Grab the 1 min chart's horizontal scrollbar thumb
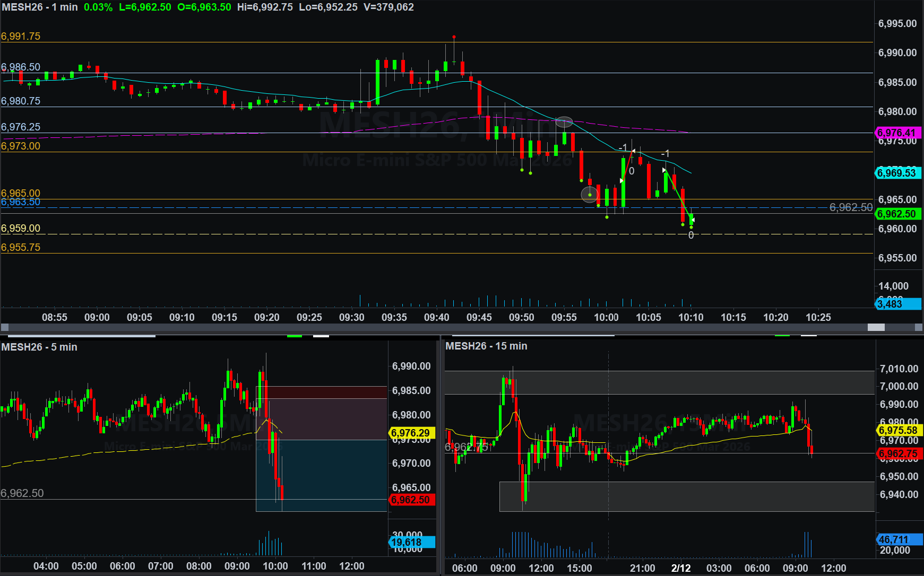The height and width of the screenshot is (576, 924). (876, 327)
